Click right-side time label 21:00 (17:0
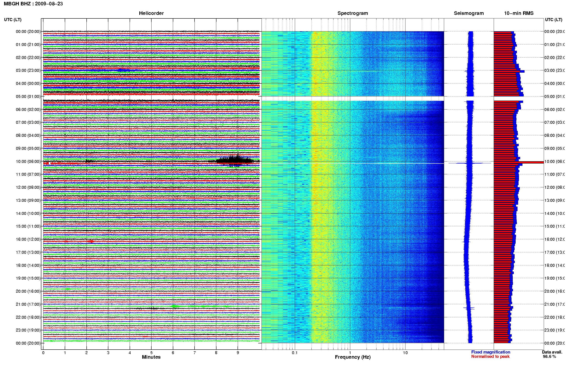The width and height of the screenshot is (588, 368). tap(555, 304)
